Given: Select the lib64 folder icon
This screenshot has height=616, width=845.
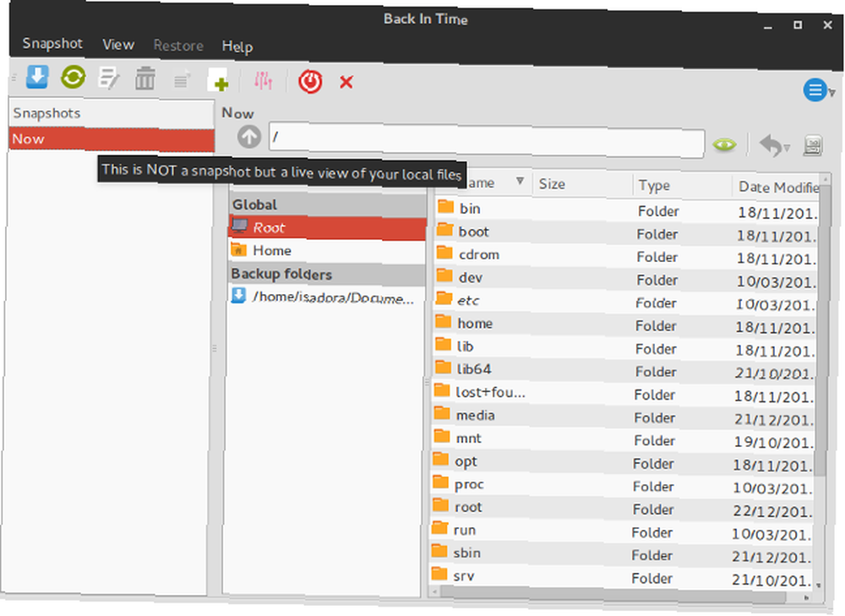Looking at the screenshot, I should pos(443,367).
